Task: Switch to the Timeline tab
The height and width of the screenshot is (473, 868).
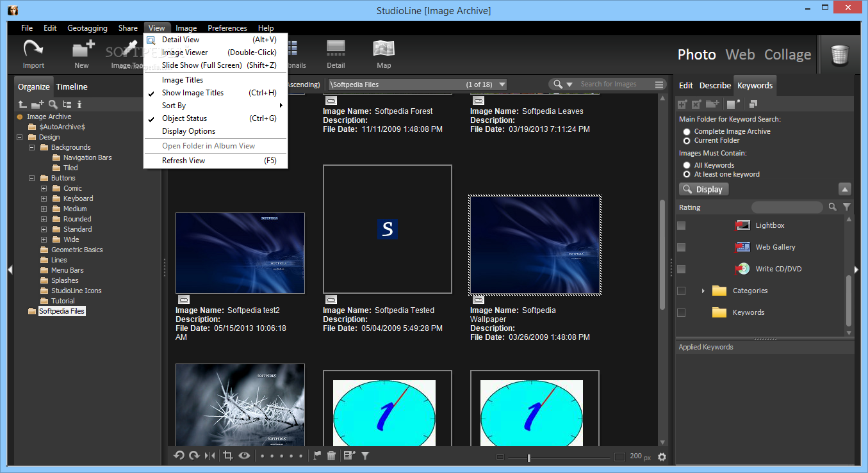Action: [72, 86]
